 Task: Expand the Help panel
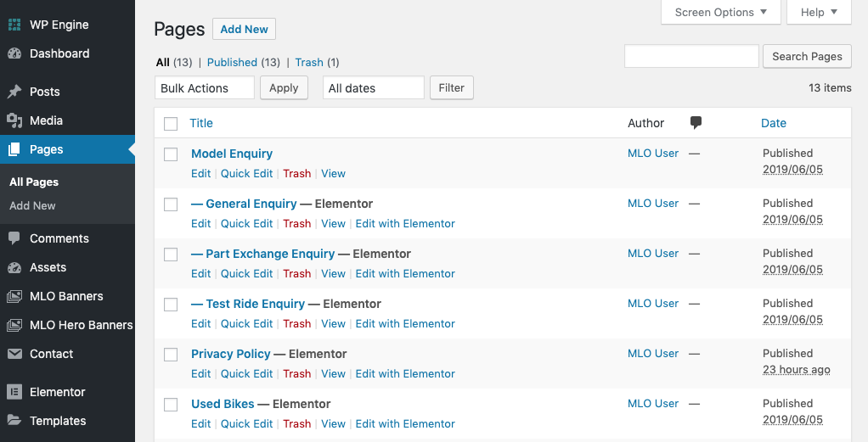[x=818, y=12]
